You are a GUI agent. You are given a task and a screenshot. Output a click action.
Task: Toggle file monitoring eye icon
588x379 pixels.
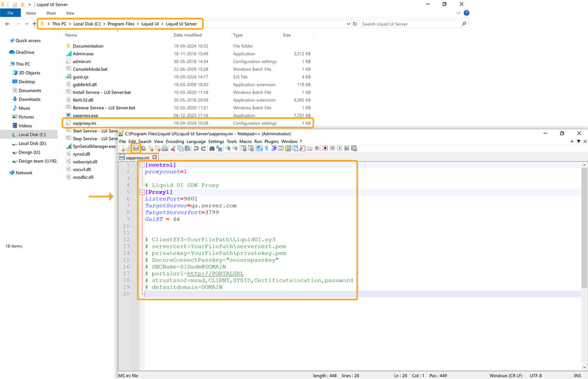(317, 148)
